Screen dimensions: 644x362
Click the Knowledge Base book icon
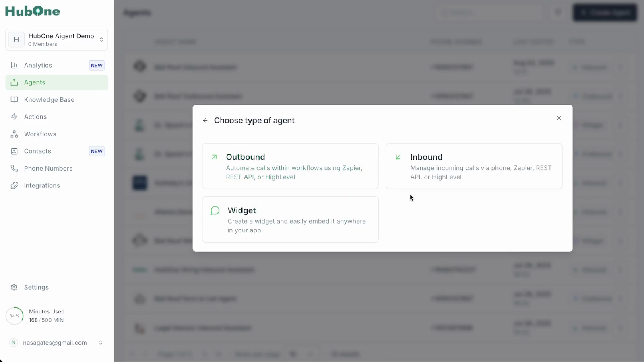pyautogui.click(x=14, y=100)
